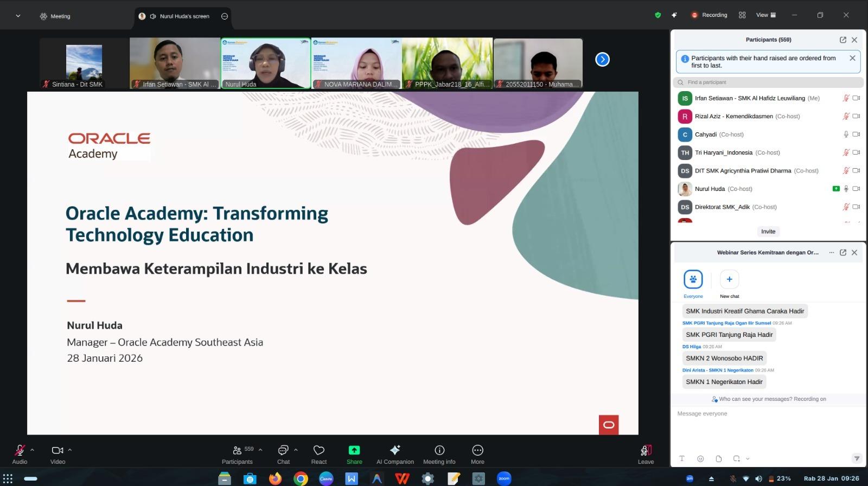The image size is (868, 486).
Task: Open the share options ellipsis on the screen tab
Action: click(x=225, y=16)
